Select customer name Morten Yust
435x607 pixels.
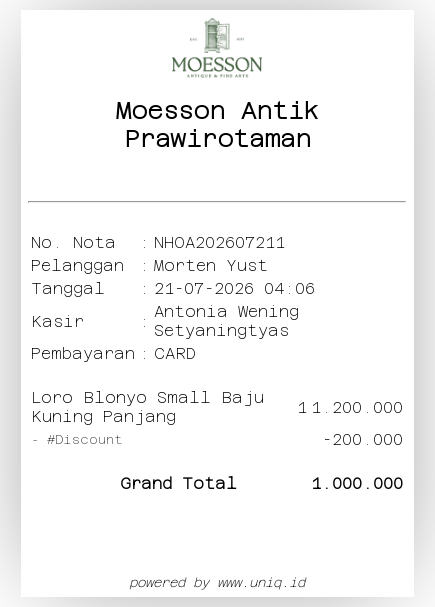coord(210,266)
